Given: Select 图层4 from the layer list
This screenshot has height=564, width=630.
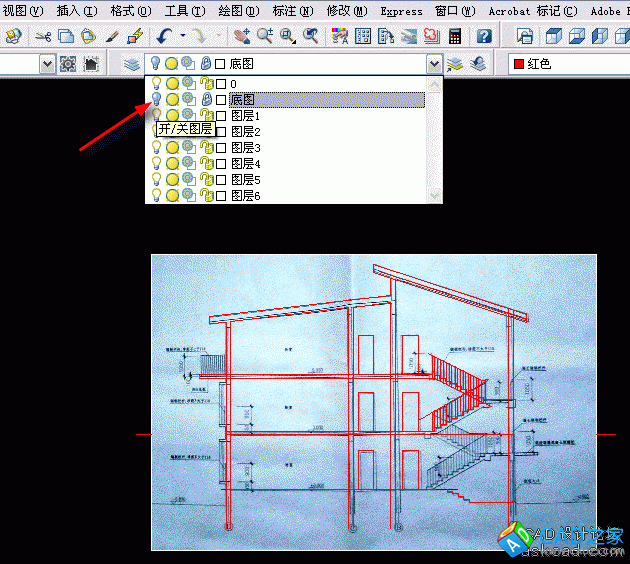Looking at the screenshot, I should (x=245, y=164).
